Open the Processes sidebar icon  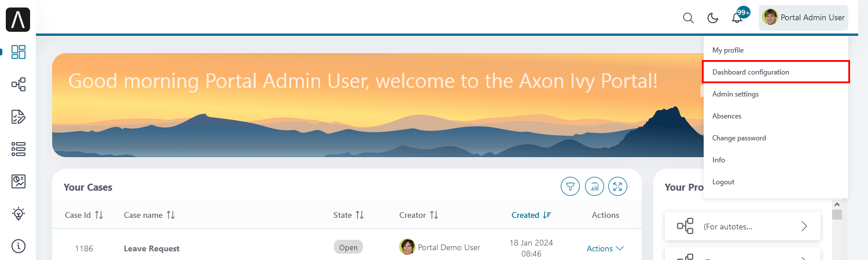[x=19, y=85]
